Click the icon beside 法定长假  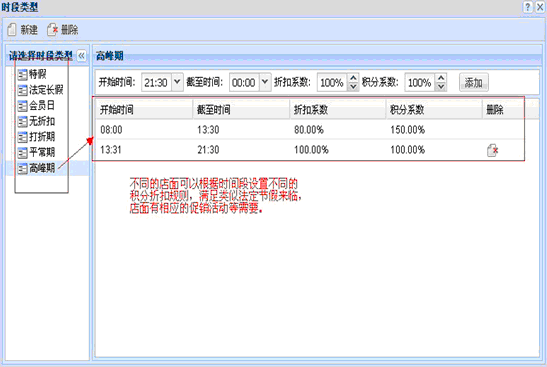coord(22,90)
